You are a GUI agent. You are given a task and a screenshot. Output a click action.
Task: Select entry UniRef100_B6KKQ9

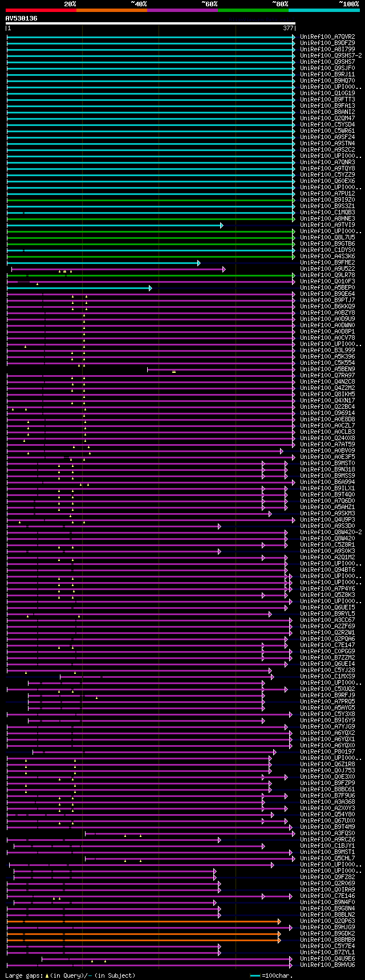[x=327, y=306]
